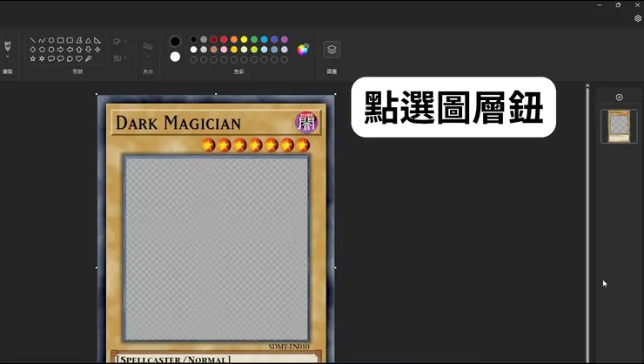Screen dimensions: 644x364
Task: Select the Brushes tool icon
Action: coord(7,45)
